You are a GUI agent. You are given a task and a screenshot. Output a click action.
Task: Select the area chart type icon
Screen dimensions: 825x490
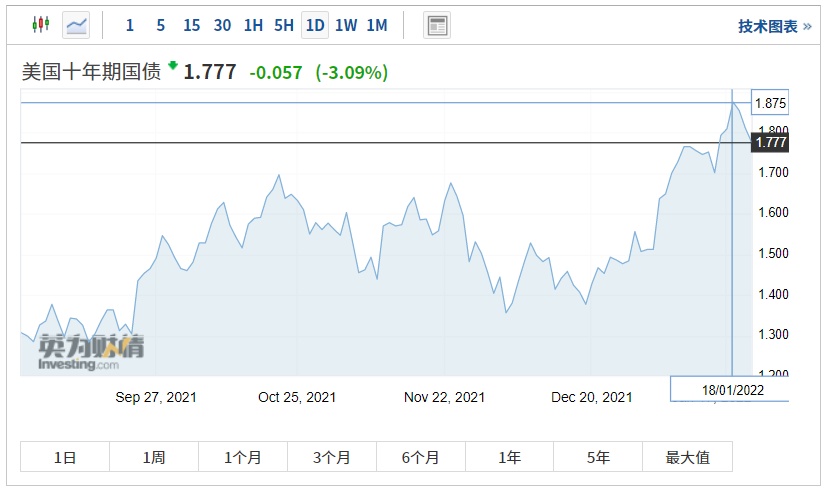(76, 25)
